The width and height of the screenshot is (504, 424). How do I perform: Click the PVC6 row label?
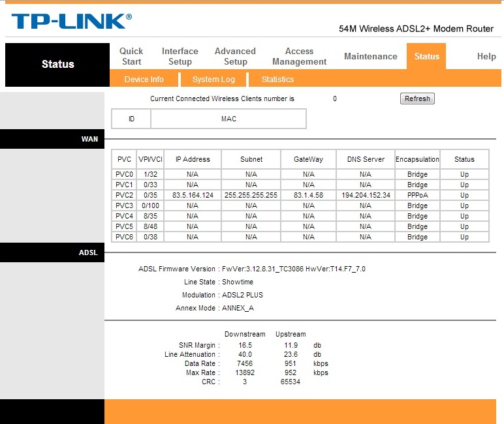pyautogui.click(x=124, y=237)
